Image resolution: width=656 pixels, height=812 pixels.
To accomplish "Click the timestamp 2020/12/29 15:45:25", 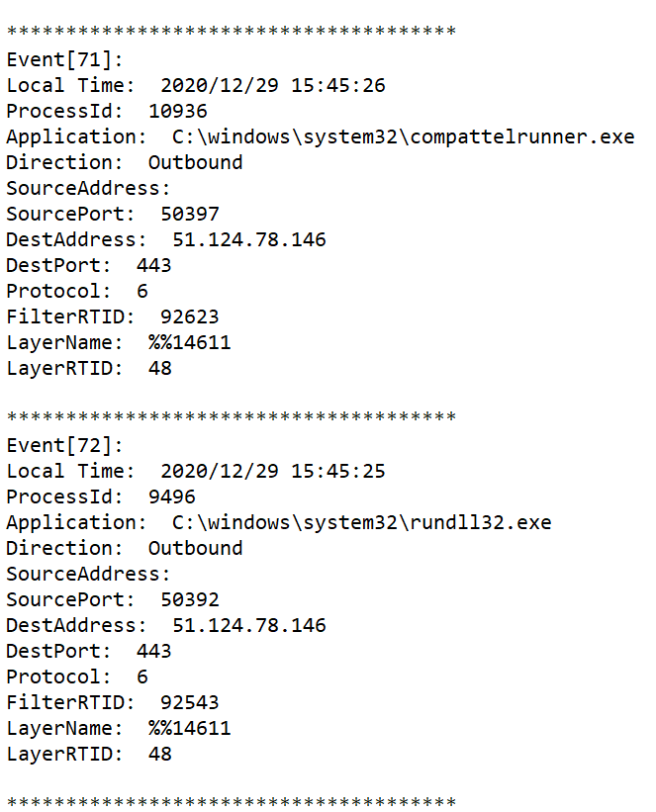I will [272, 471].
